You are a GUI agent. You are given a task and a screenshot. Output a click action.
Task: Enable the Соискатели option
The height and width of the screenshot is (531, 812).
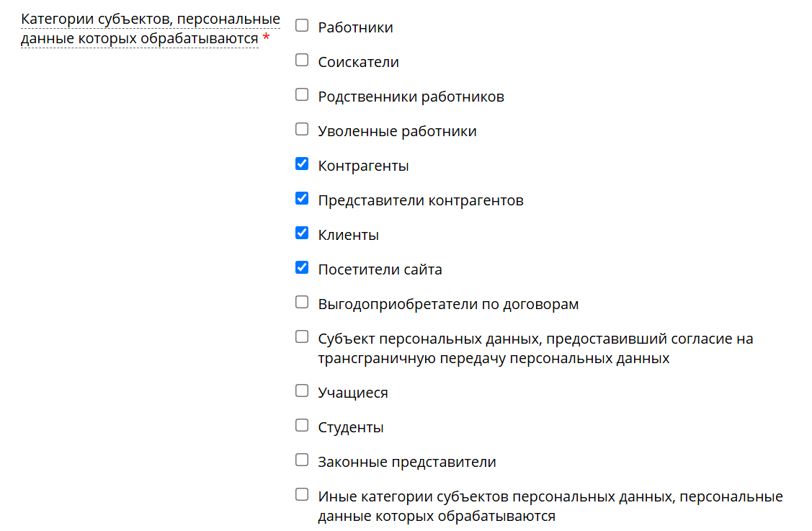pyautogui.click(x=301, y=59)
